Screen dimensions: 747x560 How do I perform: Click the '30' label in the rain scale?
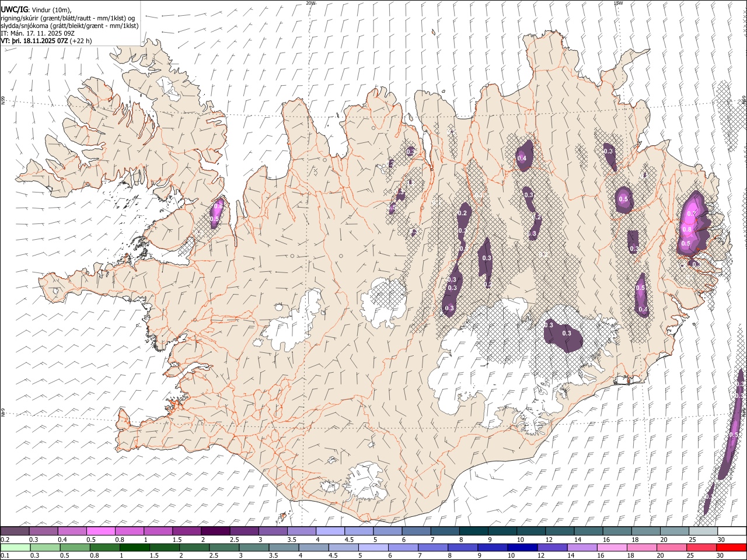[721, 556]
